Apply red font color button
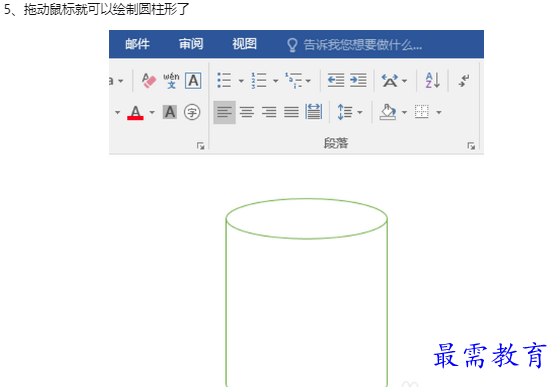 (135, 113)
